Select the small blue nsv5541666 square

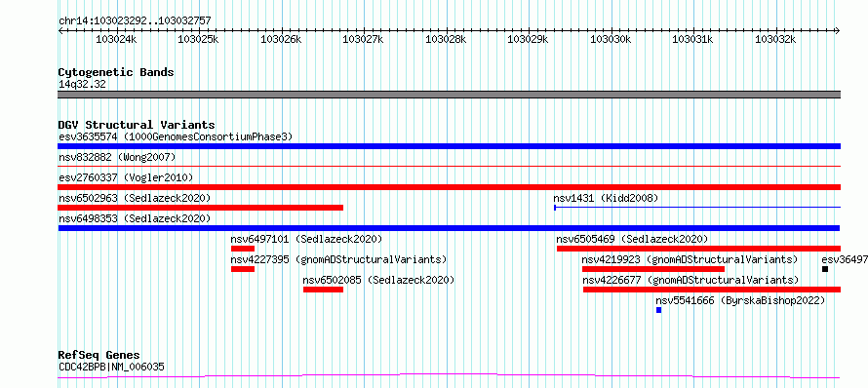pyautogui.click(x=658, y=310)
